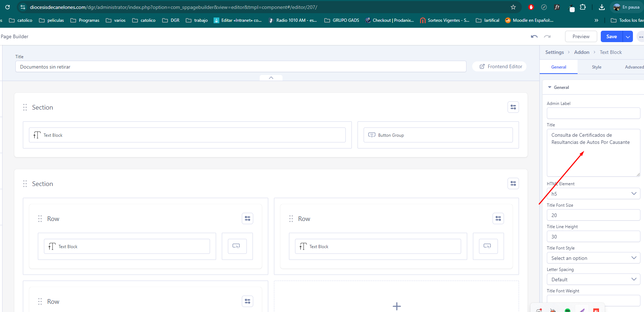Focus the Admin Label field
Image resolution: width=644 pixels, height=312 pixels.
[x=593, y=113]
